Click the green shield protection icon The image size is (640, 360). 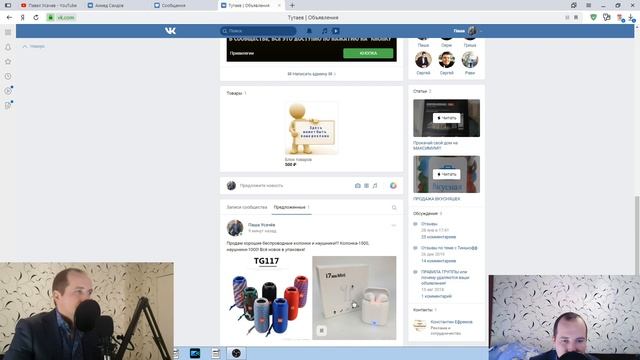[x=593, y=18]
